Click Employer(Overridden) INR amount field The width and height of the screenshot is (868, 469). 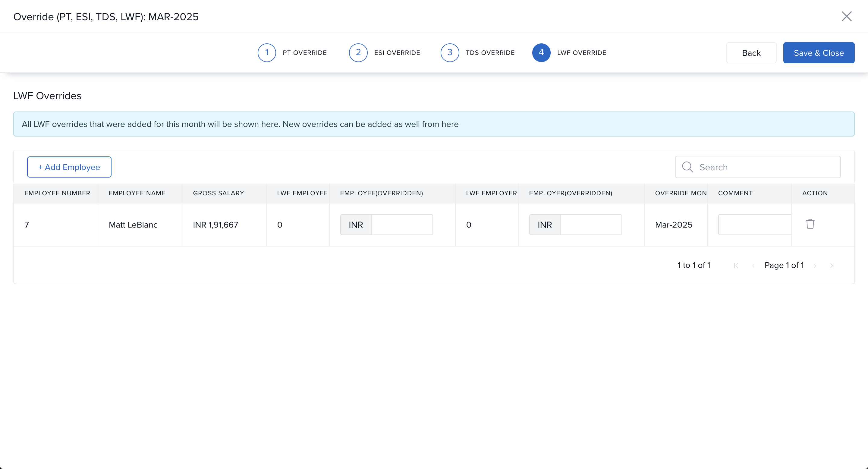(591, 225)
